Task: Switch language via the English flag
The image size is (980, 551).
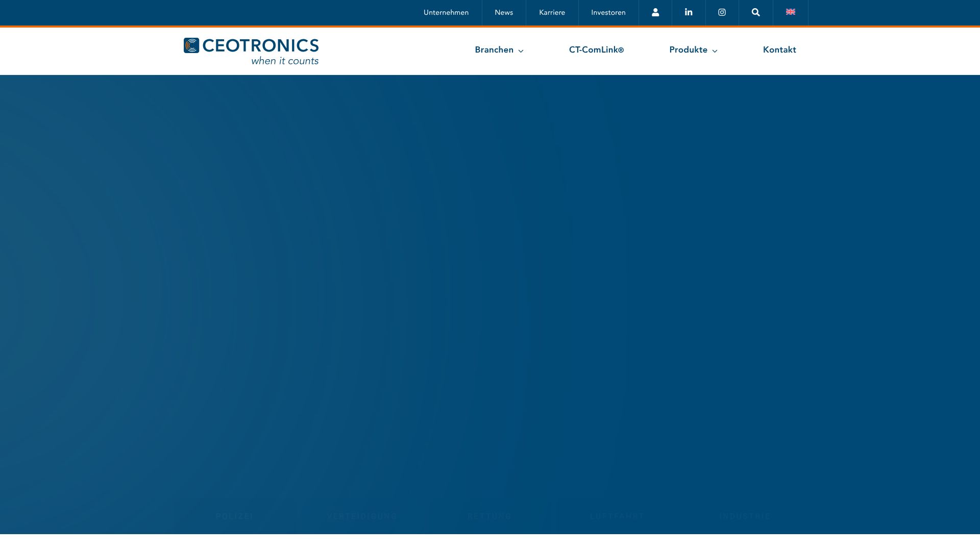Action: click(x=790, y=12)
